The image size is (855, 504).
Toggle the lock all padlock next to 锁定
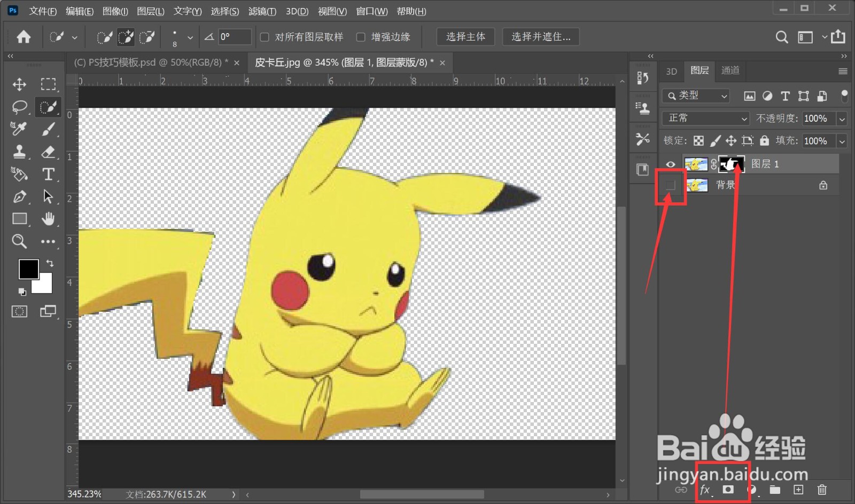(765, 140)
